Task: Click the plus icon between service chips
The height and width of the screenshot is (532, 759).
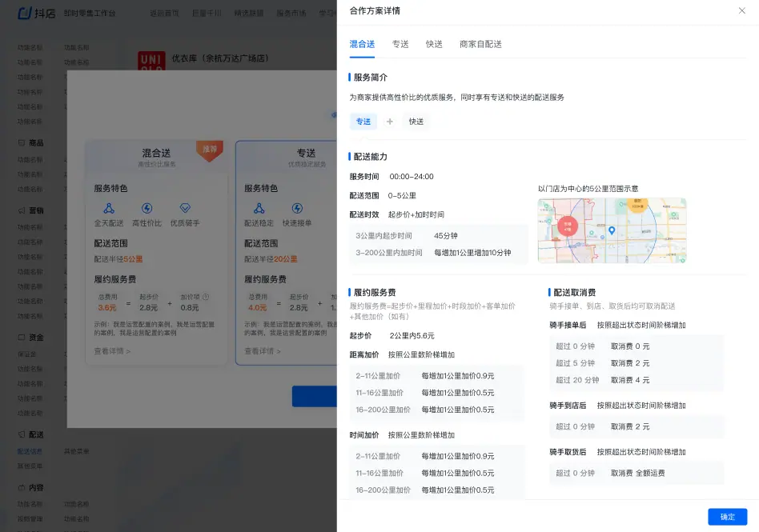Action: coord(390,122)
